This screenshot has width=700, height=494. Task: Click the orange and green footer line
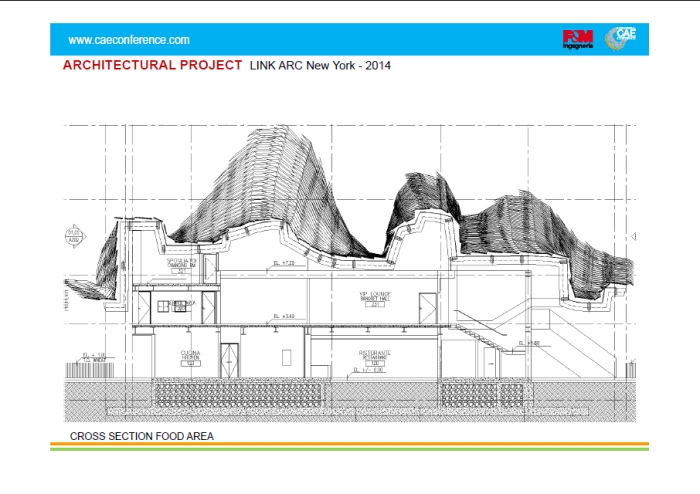[x=350, y=446]
